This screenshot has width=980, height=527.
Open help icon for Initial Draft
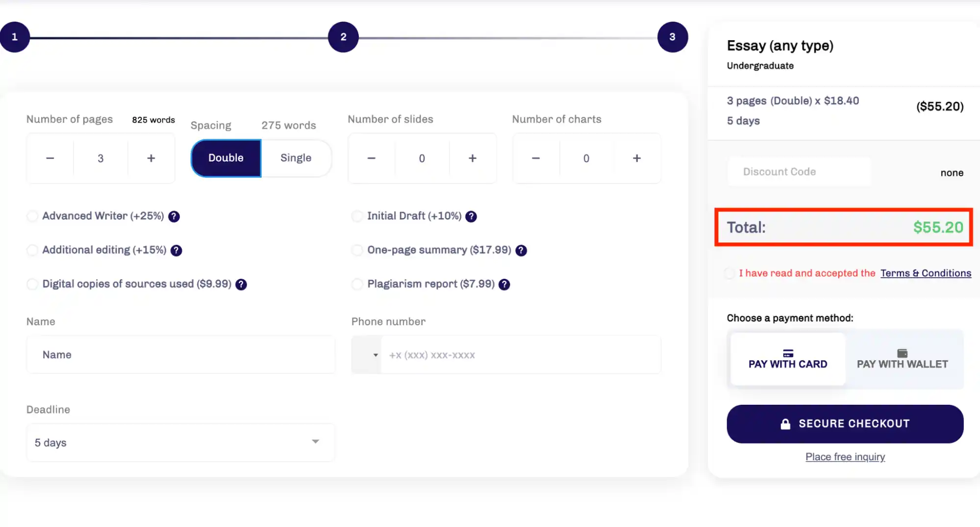click(x=471, y=216)
